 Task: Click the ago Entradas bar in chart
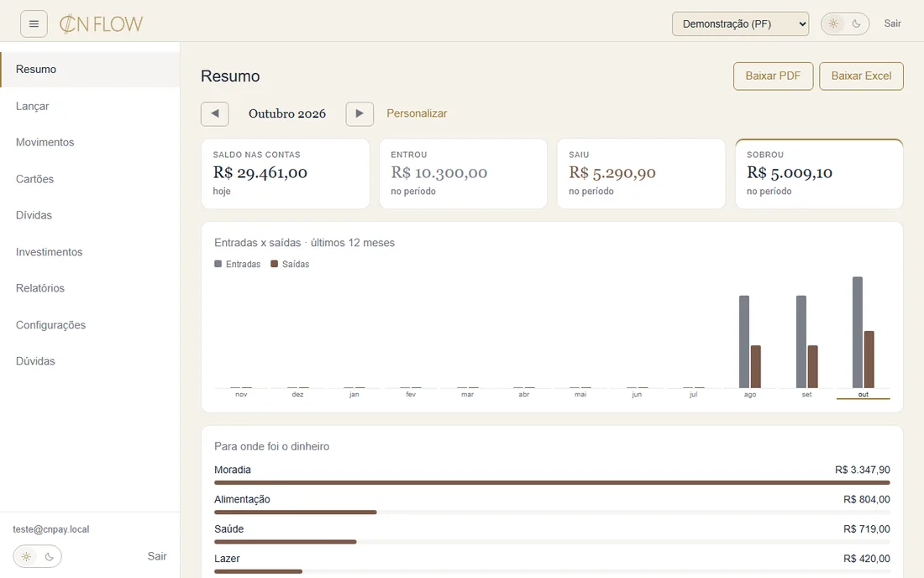[744, 342]
